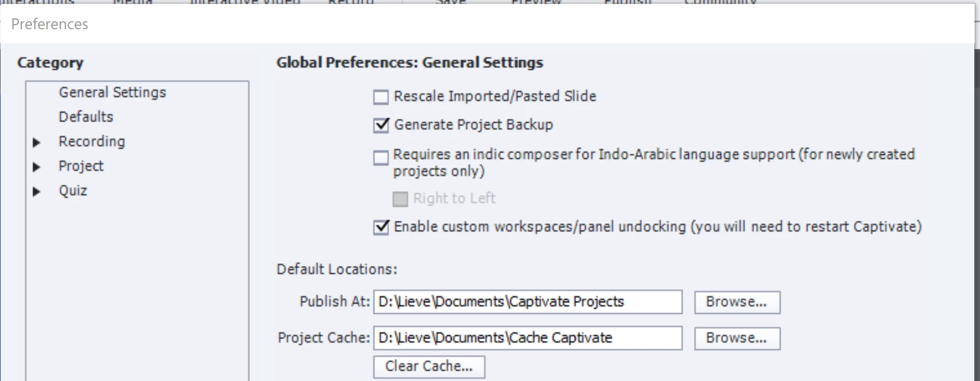Click the Publish At path field
The image size is (980, 381).
[527, 302]
